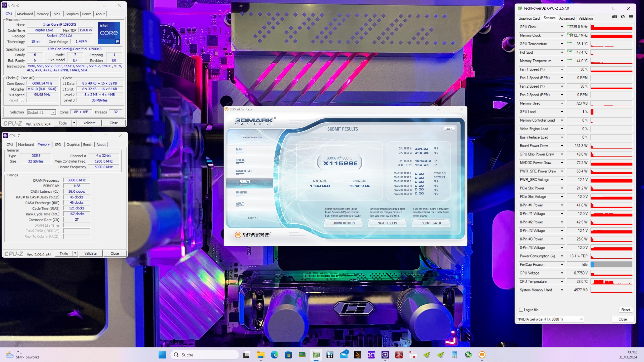Expand the GPU Voltage sensor dropdown
Screen dimensions: 644x362
tap(562, 273)
